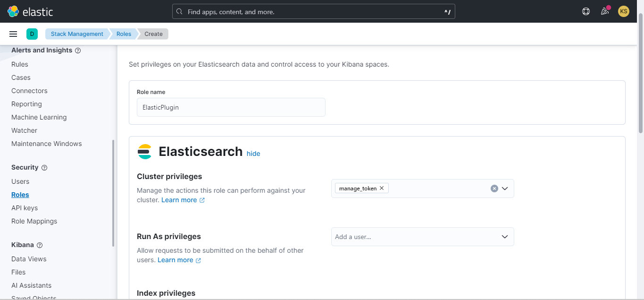Click the sidebar navigation scrollbar
Image resolution: width=644 pixels, height=300 pixels.
point(113,193)
